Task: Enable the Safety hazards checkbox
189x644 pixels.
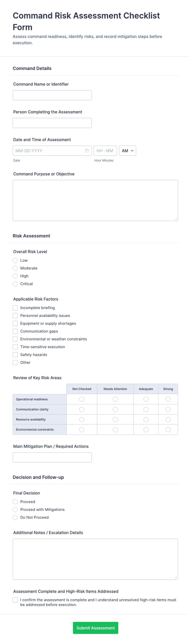Action: (x=15, y=355)
